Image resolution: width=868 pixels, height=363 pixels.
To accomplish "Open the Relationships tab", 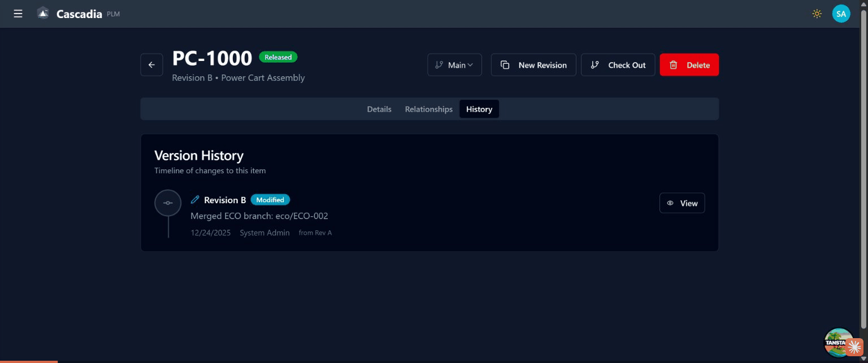I will pos(428,109).
